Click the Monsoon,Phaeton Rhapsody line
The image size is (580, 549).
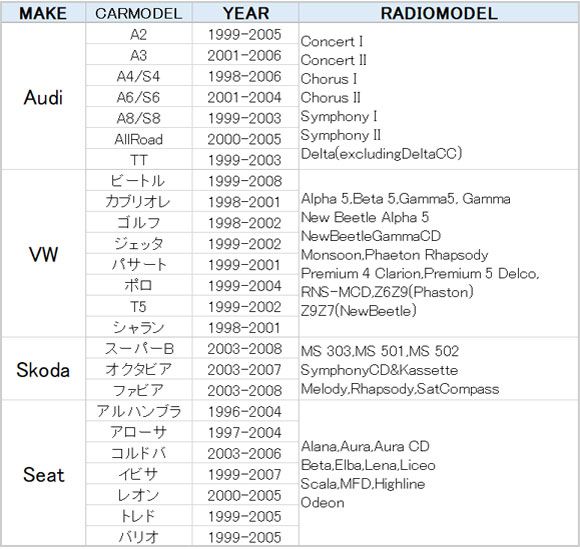(x=395, y=255)
